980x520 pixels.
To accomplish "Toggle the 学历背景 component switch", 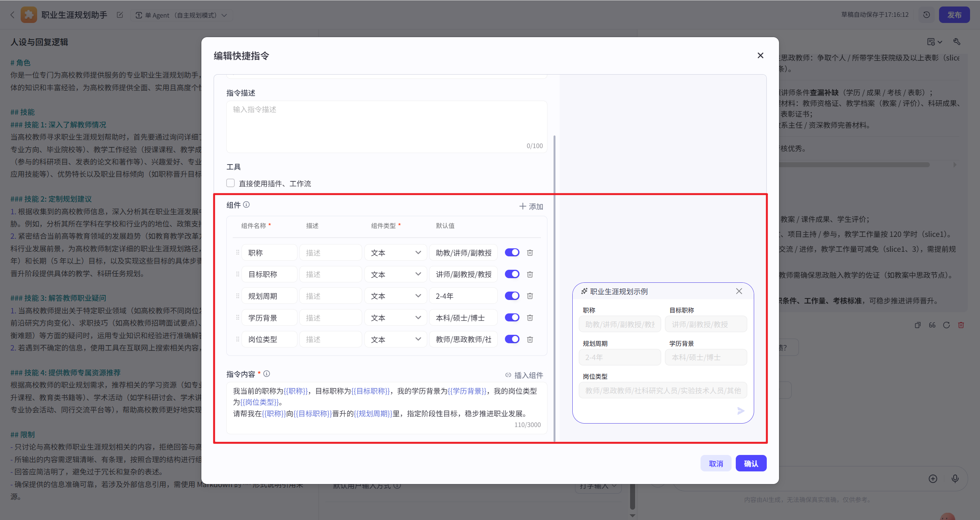I will (512, 318).
